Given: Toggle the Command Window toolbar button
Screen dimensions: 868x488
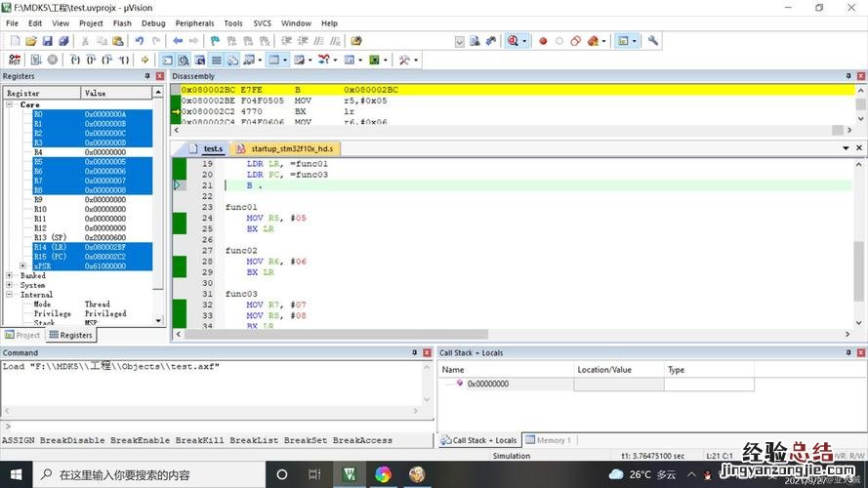Looking at the screenshot, I should tap(167, 60).
